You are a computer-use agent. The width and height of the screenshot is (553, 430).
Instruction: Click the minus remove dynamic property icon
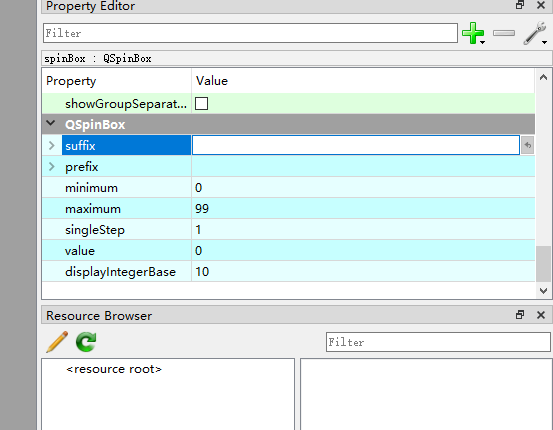click(x=504, y=33)
